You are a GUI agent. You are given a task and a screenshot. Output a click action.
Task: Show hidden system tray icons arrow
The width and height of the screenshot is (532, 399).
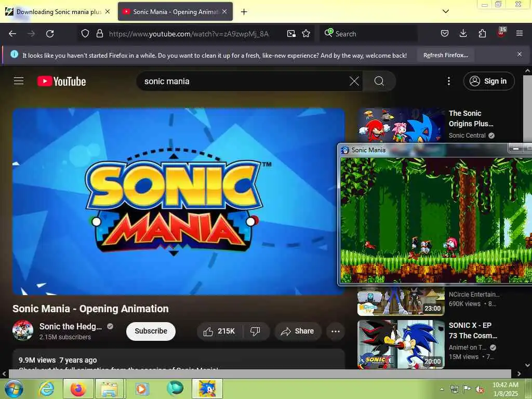(x=442, y=389)
